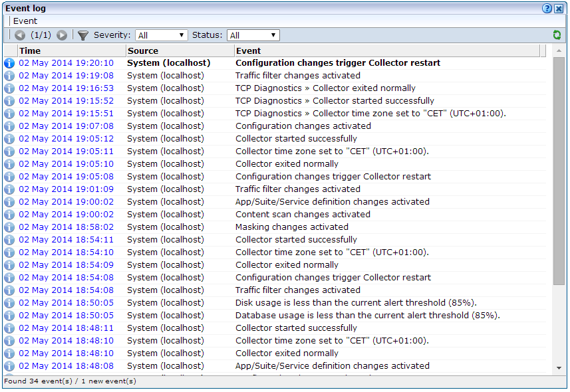The height and width of the screenshot is (392, 570).
Task: Click info icon of 19:05:12 event
Action: pyautogui.click(x=9, y=139)
